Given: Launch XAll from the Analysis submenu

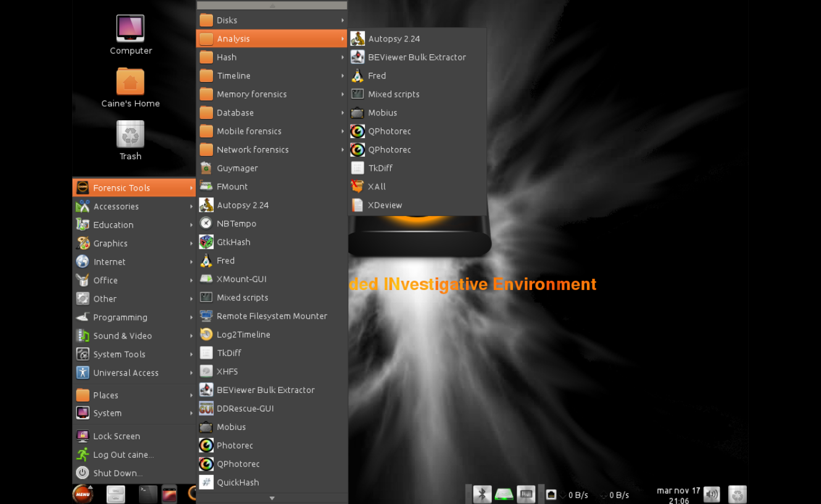Looking at the screenshot, I should (417, 186).
